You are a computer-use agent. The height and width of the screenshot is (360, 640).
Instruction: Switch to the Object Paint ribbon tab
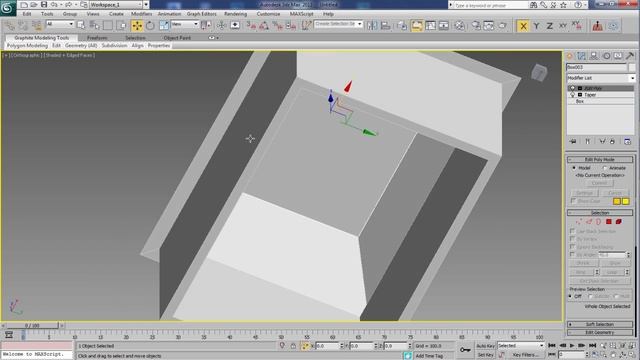click(177, 38)
